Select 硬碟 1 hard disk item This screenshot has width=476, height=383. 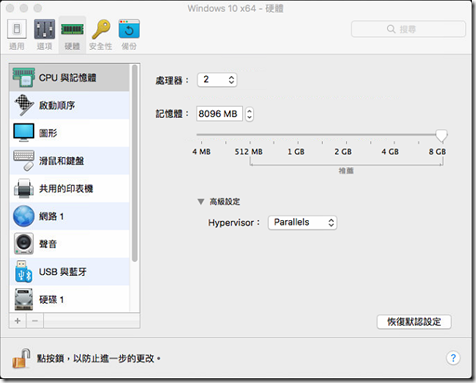(69, 299)
